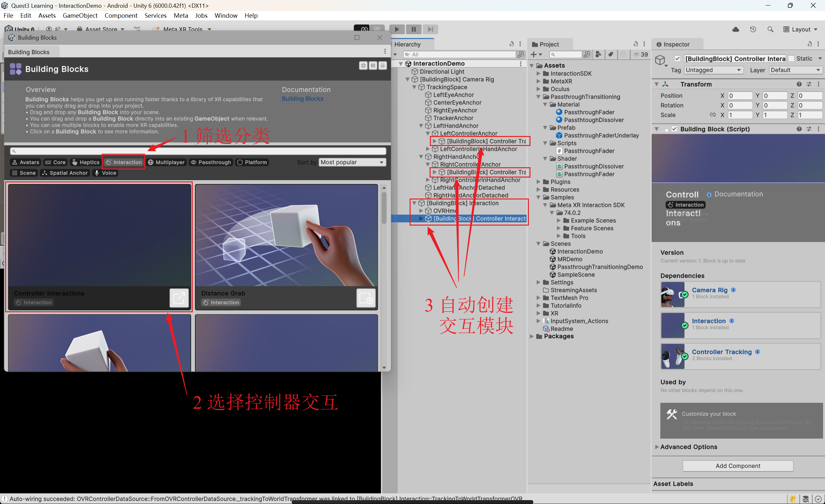This screenshot has height=504, width=825.
Task: Open Building Blocks settings gear icon
Action: (x=363, y=66)
